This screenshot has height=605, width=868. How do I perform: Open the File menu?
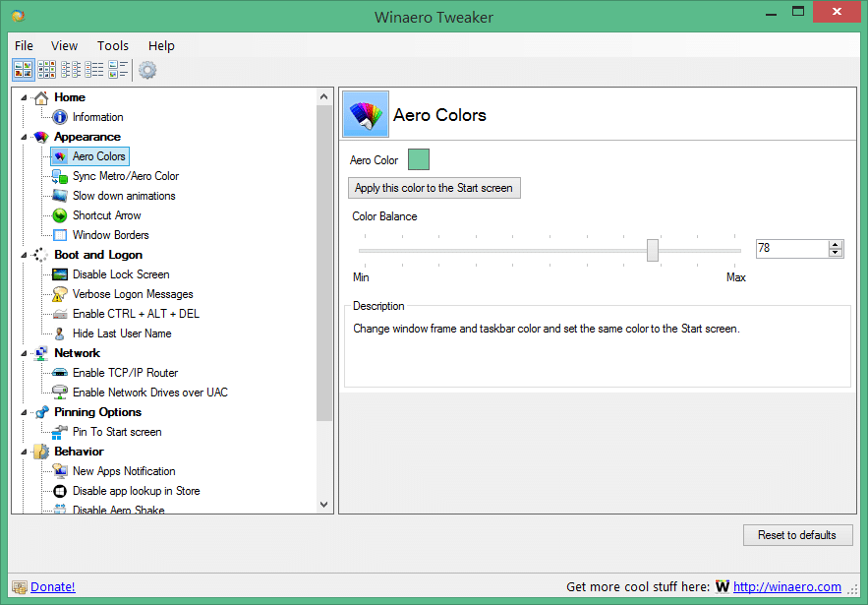(24, 46)
